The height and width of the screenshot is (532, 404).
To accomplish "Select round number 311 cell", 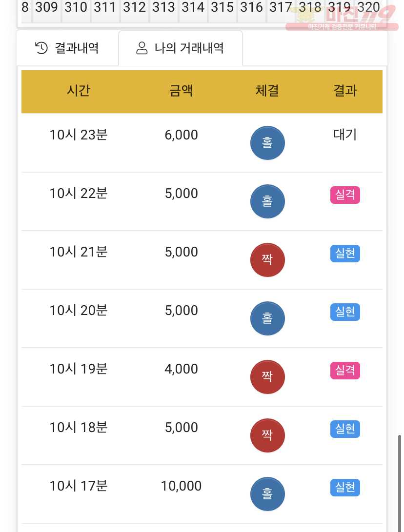I will coord(105,8).
